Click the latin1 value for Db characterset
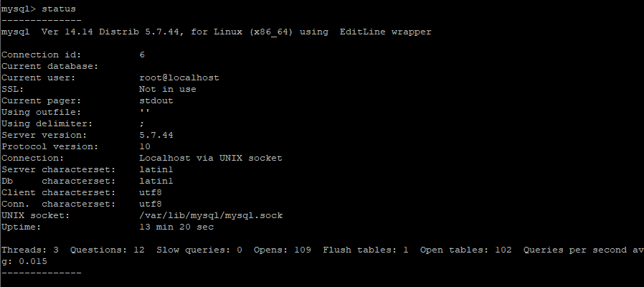 point(156,181)
